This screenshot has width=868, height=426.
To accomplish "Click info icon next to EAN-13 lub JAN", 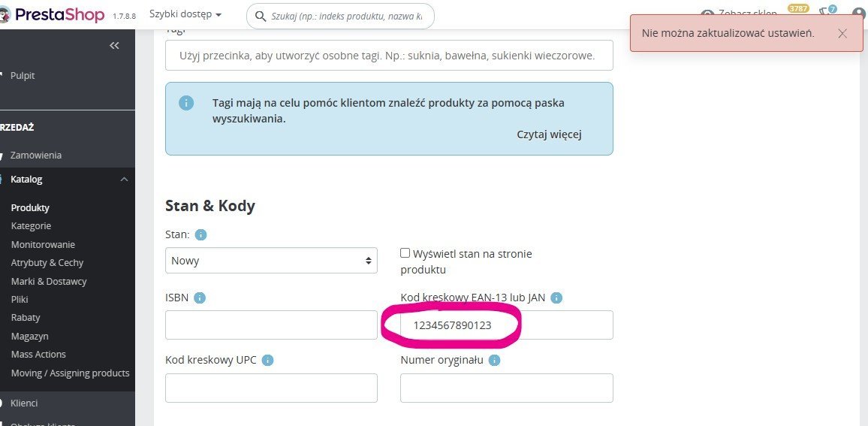I will pyautogui.click(x=557, y=298).
